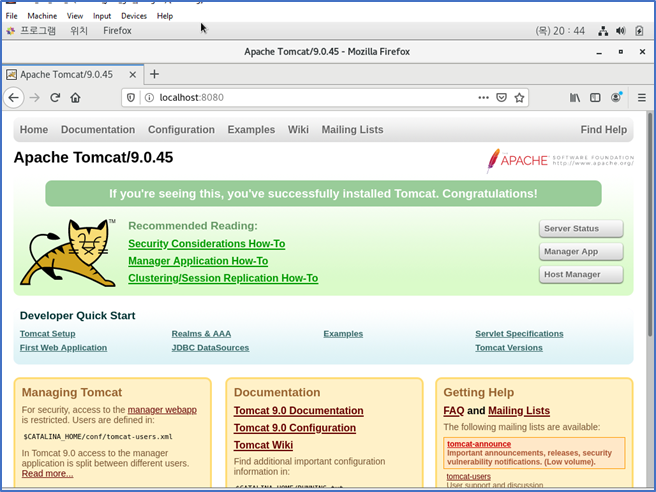The height and width of the screenshot is (492, 656).
Task: Open Tomcat 9.0 Documentation link
Action: click(x=298, y=411)
